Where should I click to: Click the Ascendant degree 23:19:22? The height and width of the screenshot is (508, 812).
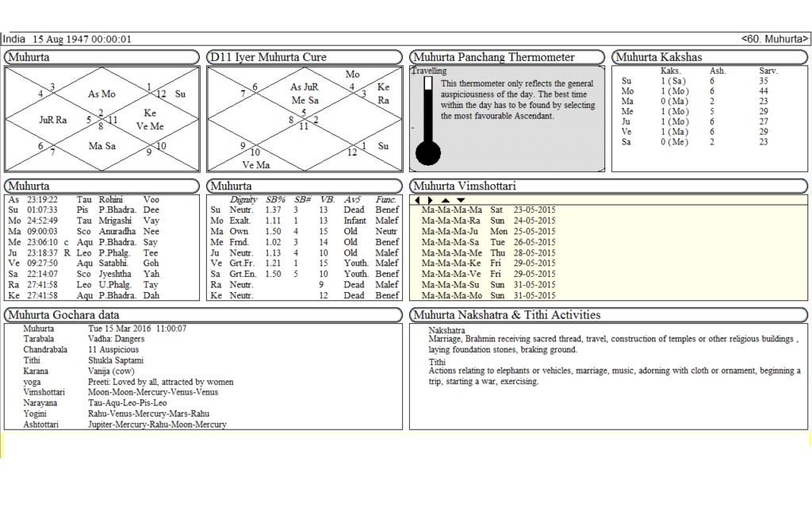[43, 199]
